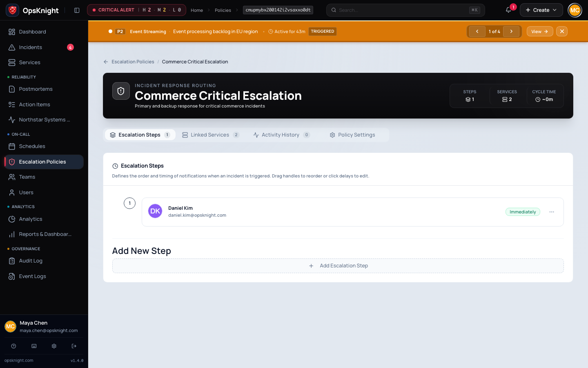
Task: Open Incidents in sidebar
Action: [x=44, y=47]
